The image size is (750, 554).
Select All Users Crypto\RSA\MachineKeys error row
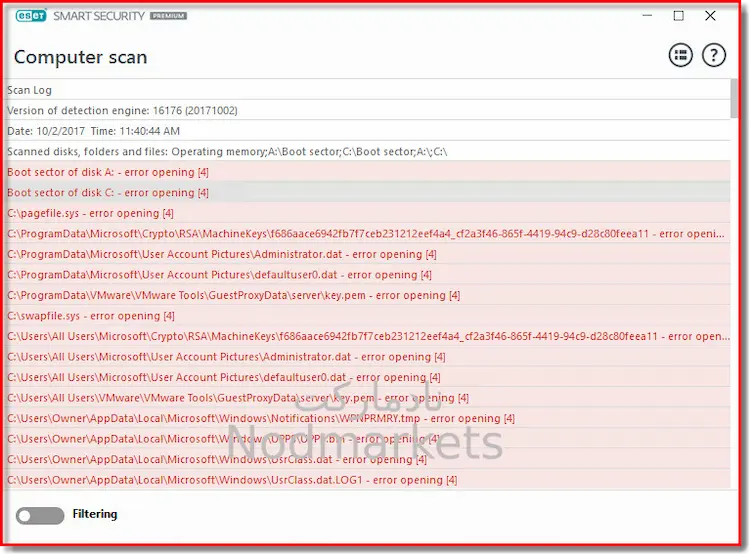point(367,336)
